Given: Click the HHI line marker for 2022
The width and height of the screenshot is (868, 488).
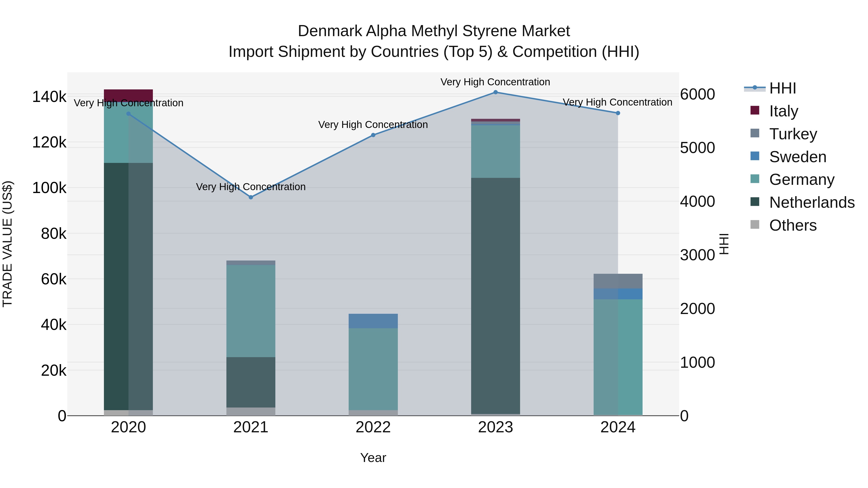Looking at the screenshot, I should tap(373, 135).
